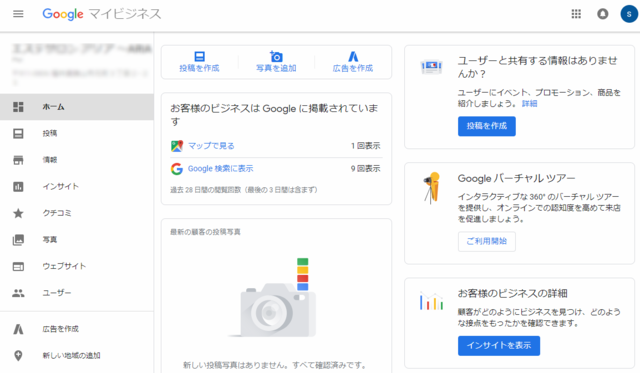Click the 'お客様のビジネスは Google に掲載されています' heading
640x373 pixels.
point(274,115)
